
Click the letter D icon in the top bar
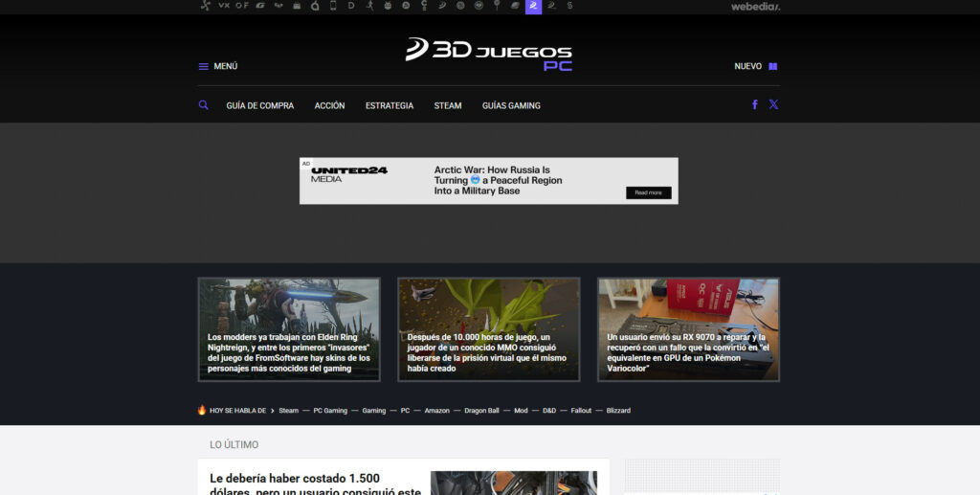tap(351, 6)
